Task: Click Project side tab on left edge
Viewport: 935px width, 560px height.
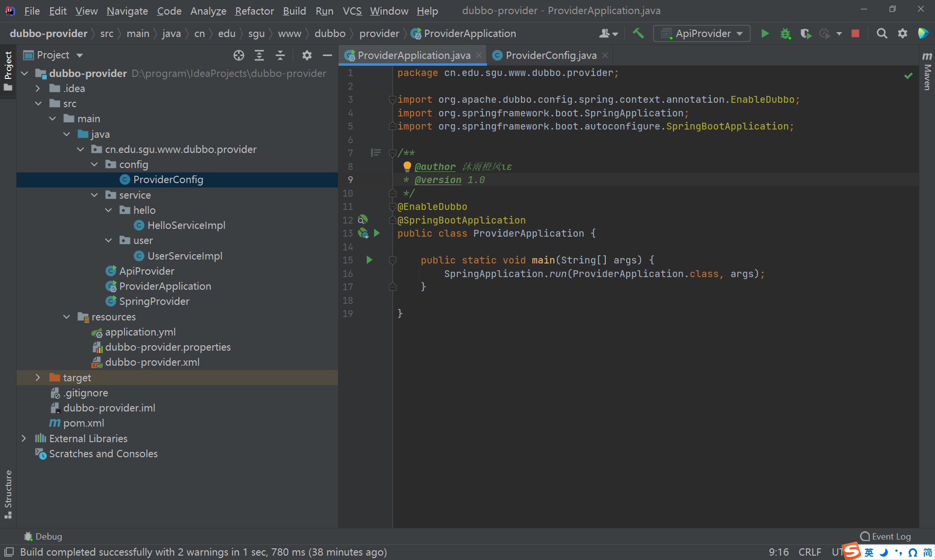Action: (8, 71)
